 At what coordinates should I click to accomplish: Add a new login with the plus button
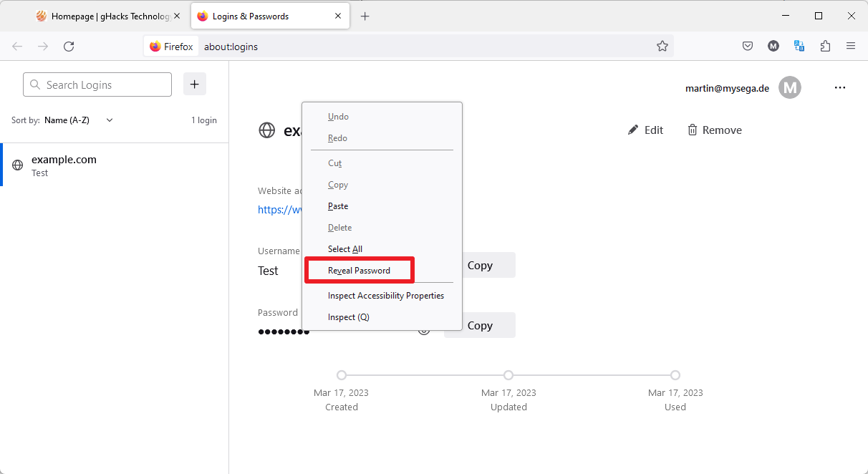[194, 84]
